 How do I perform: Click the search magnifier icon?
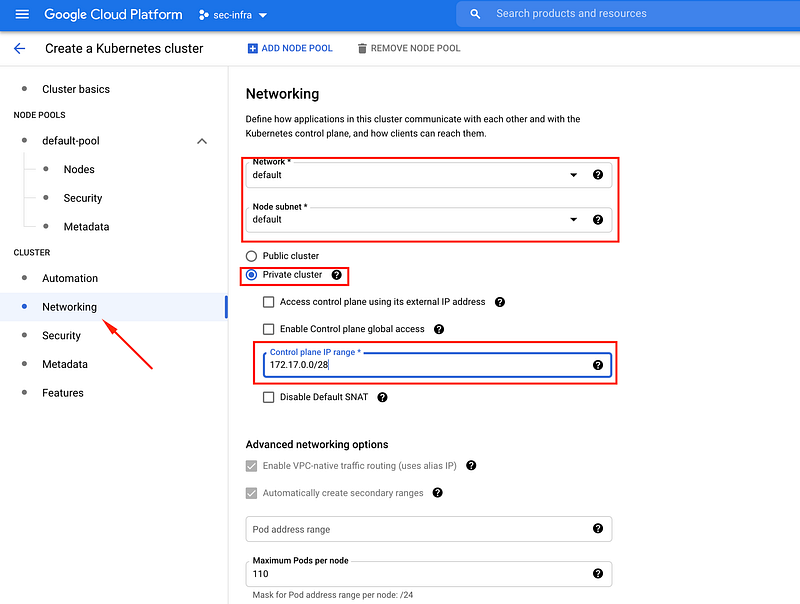coord(475,14)
